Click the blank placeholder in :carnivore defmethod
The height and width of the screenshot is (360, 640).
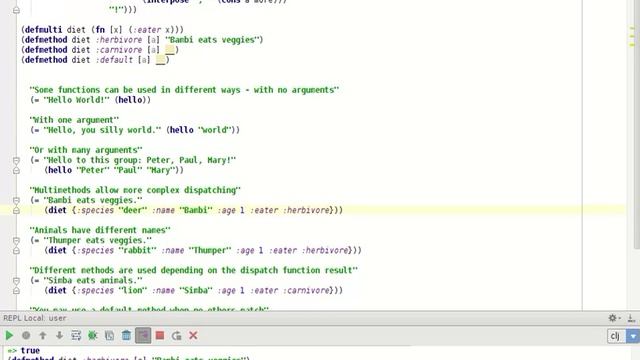tap(170, 50)
